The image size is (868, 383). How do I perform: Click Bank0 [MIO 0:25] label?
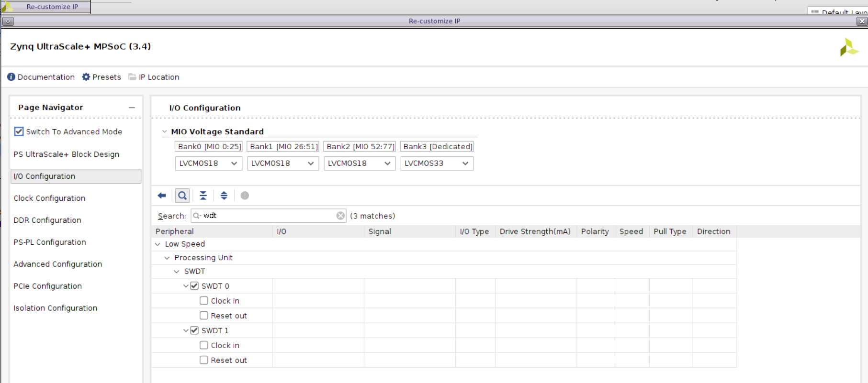210,146
